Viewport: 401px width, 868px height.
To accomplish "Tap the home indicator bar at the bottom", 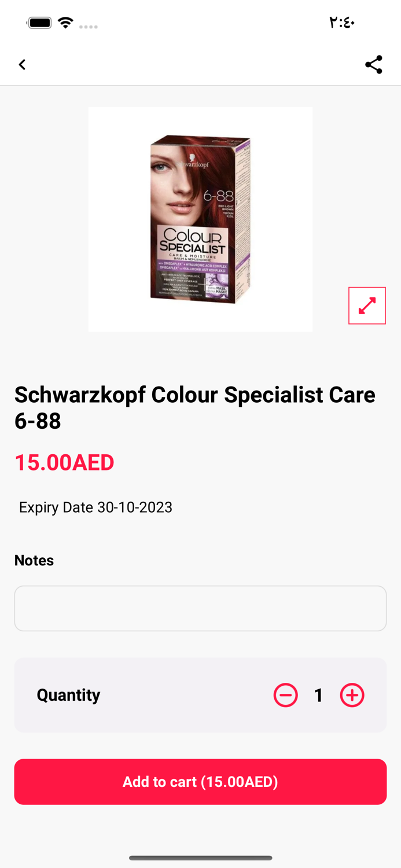I will 200,858.
